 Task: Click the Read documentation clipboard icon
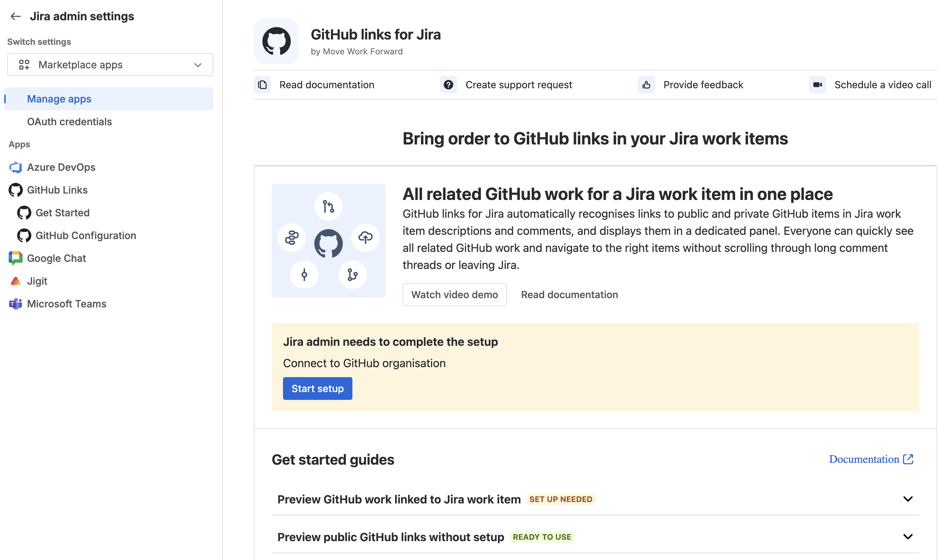coord(262,85)
